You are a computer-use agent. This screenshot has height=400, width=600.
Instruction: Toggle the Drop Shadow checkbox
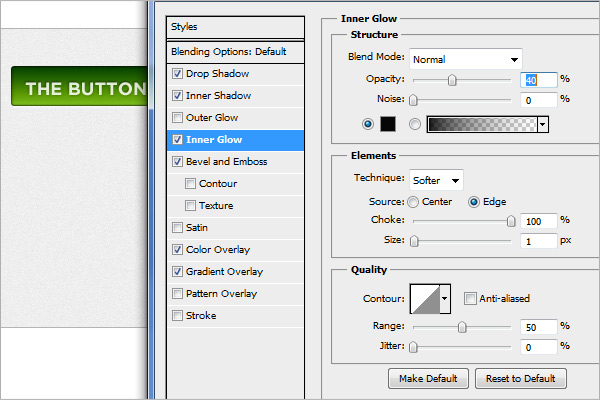(177, 73)
